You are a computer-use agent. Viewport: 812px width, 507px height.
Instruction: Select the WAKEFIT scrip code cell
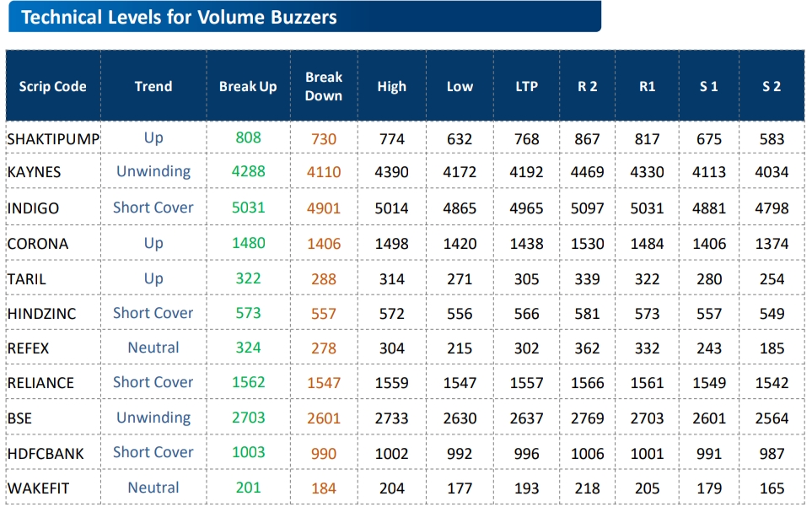point(39,488)
